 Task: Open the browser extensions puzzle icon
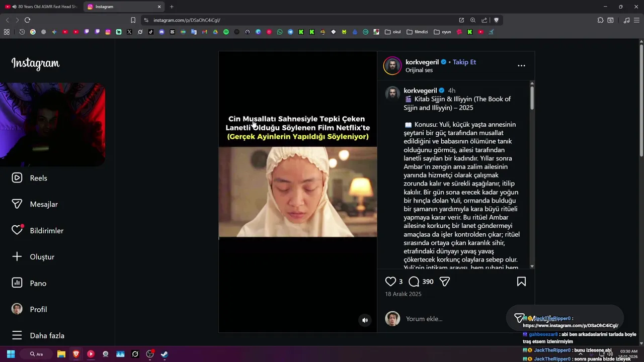tap(600, 20)
